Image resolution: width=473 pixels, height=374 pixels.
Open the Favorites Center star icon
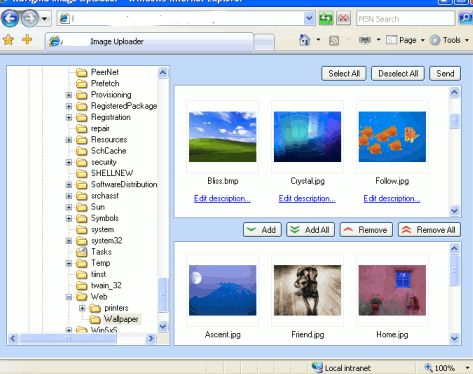(x=8, y=40)
